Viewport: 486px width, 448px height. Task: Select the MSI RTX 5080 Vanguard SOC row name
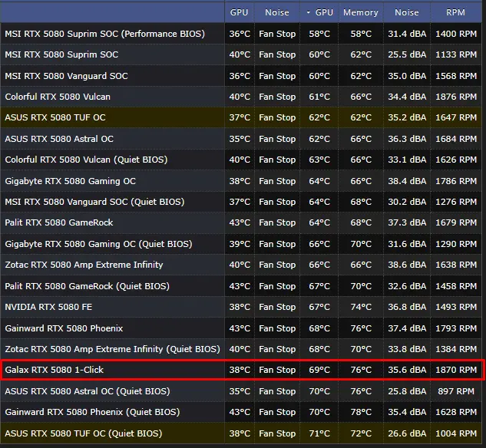(66, 76)
